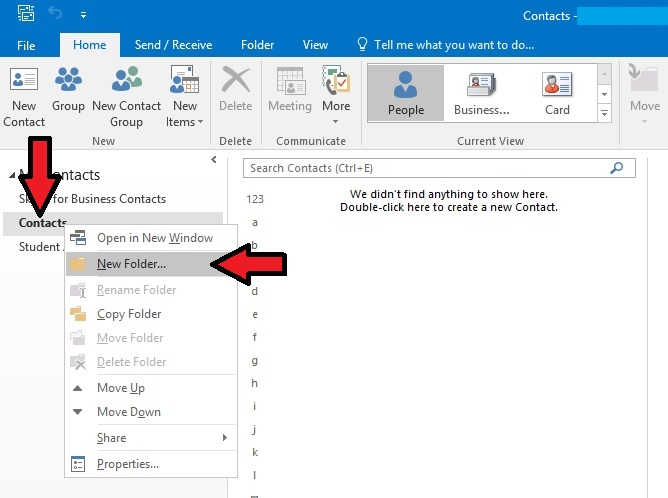Click Open in New Window
The image size is (668, 498).
(x=154, y=238)
